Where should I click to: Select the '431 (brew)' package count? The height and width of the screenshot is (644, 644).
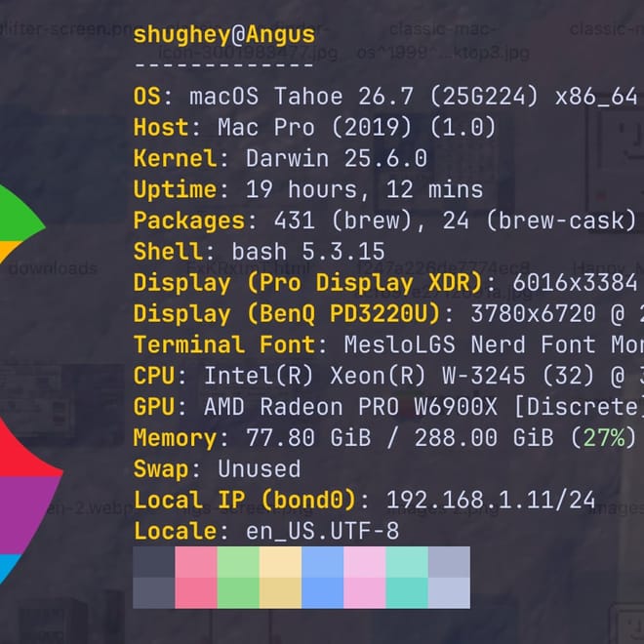click(x=342, y=221)
